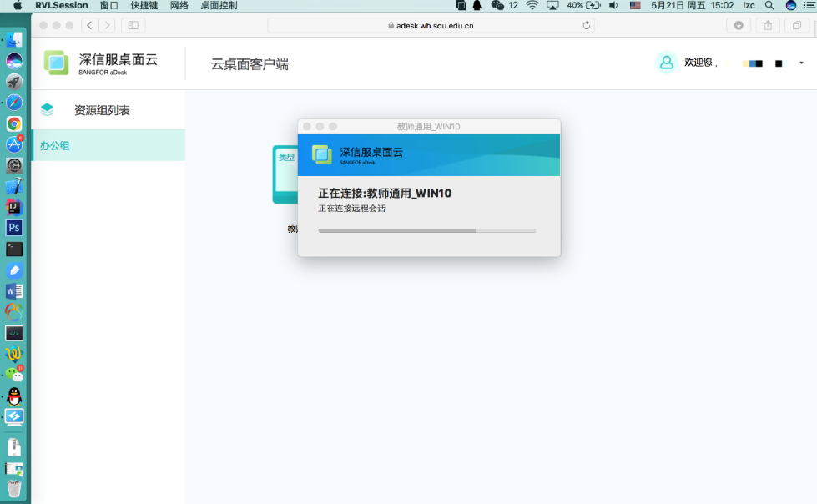The image size is (817, 504).
Task: Click the Safari lock icon in address bar
Action: [x=391, y=25]
